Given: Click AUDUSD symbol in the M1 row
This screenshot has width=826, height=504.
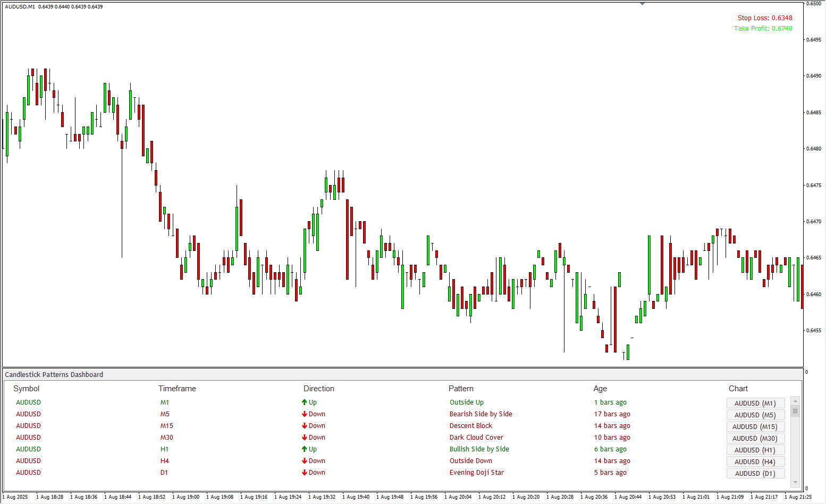Looking at the screenshot, I should click(28, 402).
